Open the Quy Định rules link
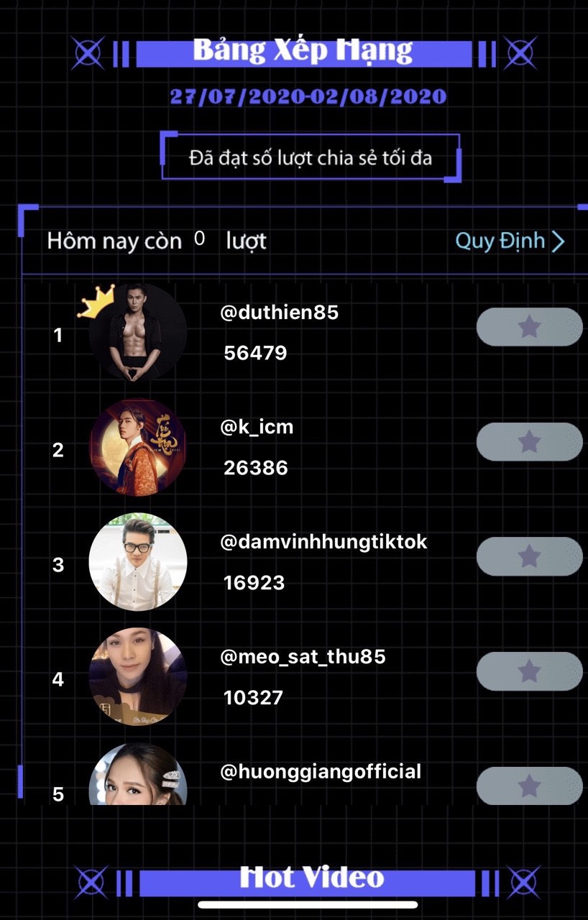 coord(500,241)
